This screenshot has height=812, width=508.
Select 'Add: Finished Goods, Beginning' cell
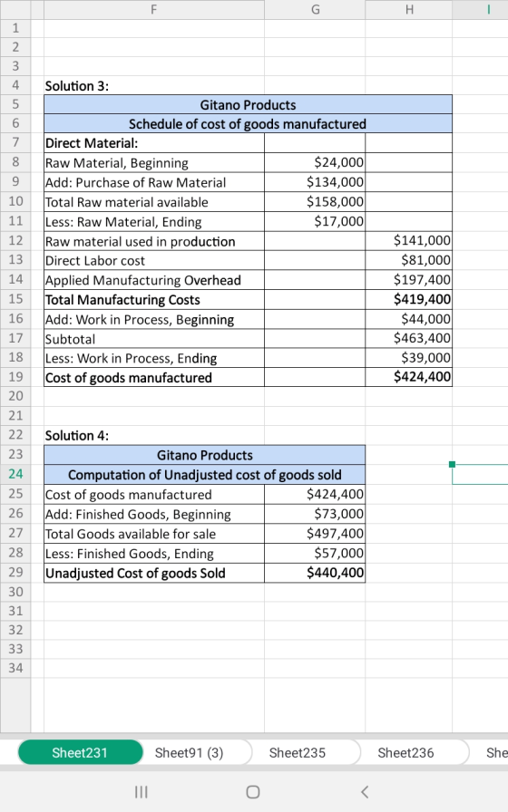point(154,514)
